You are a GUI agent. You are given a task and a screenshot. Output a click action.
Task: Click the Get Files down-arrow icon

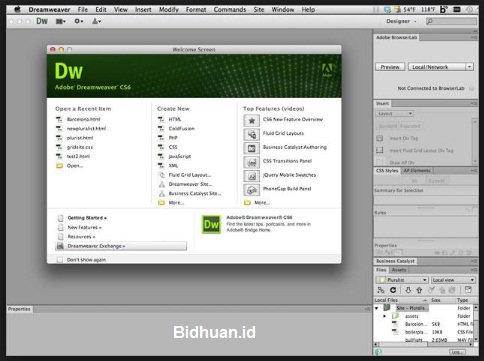pos(408,290)
